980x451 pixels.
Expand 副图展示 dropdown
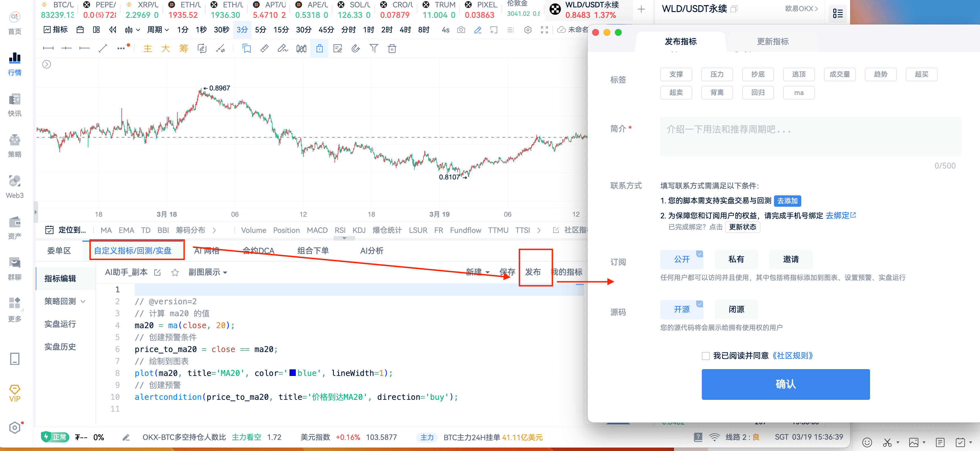coord(208,272)
